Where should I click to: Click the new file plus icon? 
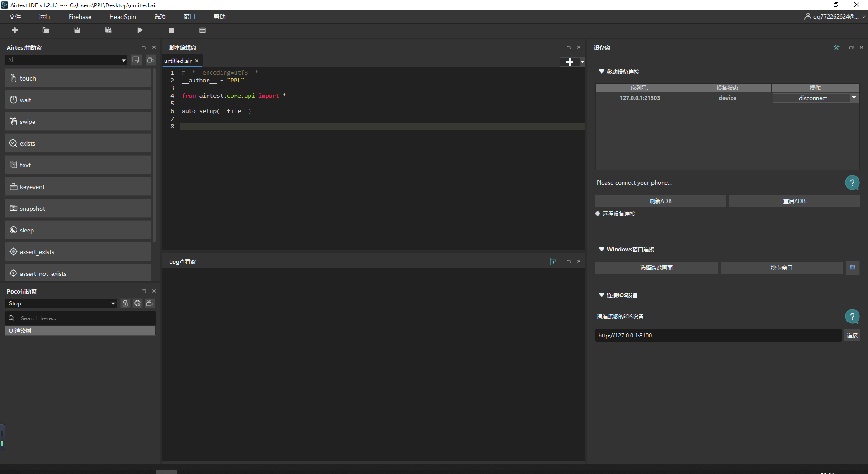pyautogui.click(x=15, y=30)
